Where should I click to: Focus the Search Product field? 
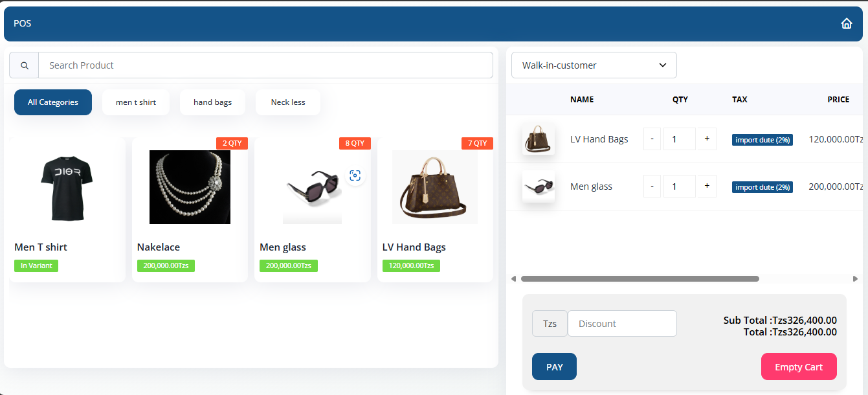265,65
